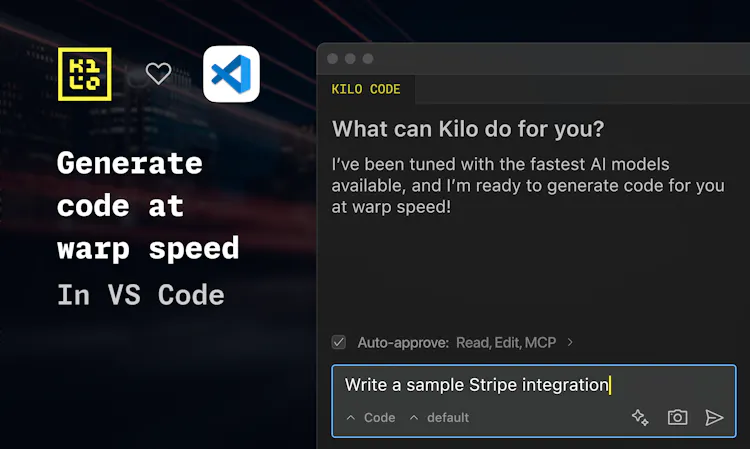The width and height of the screenshot is (750, 449).
Task: Click the Auto-approve label text
Action: 403,342
